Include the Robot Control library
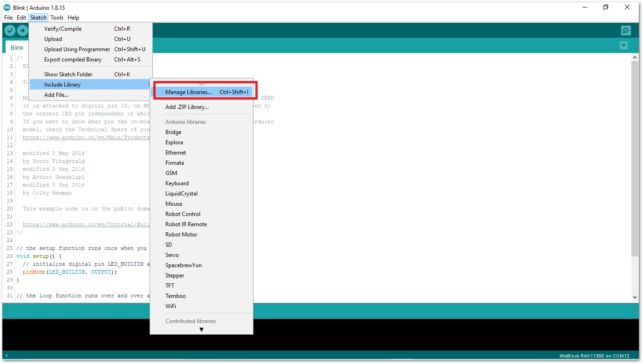Viewport: 643px width, 364px height. tap(202, 214)
